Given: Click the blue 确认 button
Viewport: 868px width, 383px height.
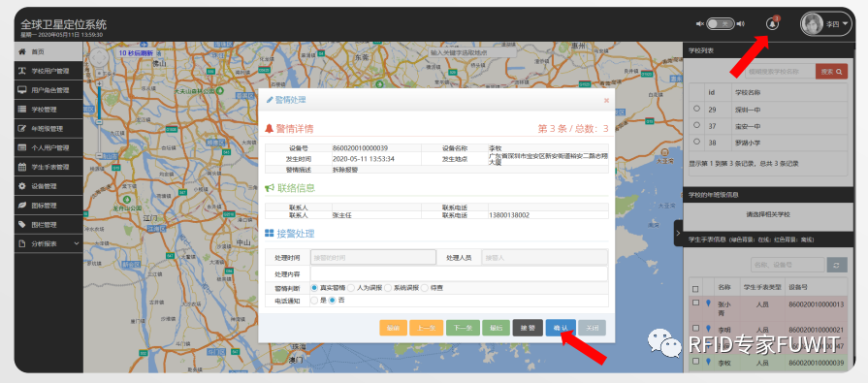Looking at the screenshot, I should (561, 328).
